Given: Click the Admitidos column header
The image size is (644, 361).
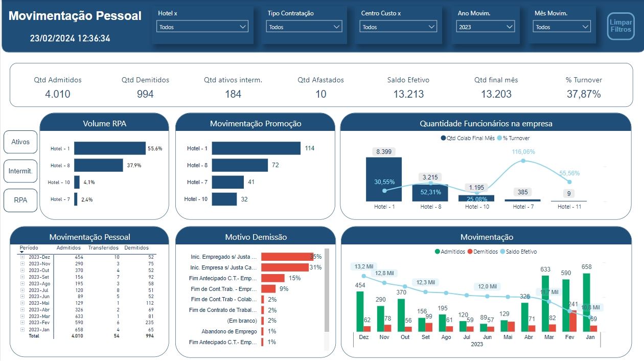Looking at the screenshot, I should coord(69,247).
